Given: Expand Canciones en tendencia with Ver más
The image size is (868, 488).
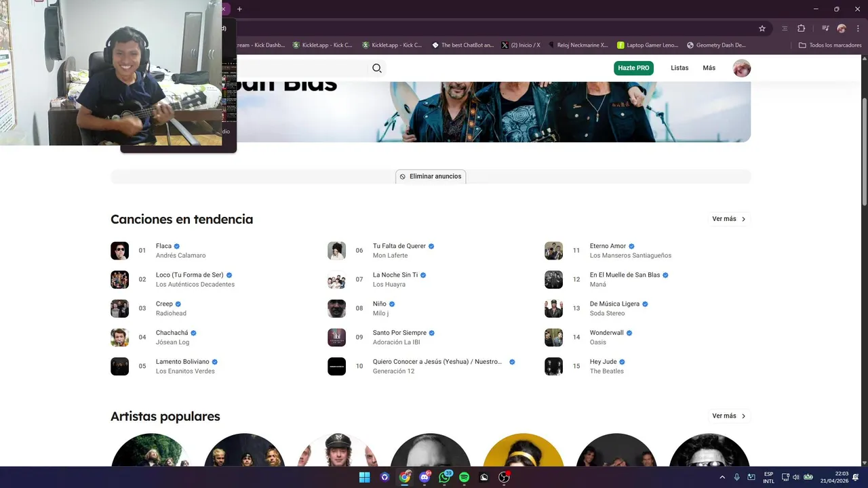Looking at the screenshot, I should tap(729, 219).
